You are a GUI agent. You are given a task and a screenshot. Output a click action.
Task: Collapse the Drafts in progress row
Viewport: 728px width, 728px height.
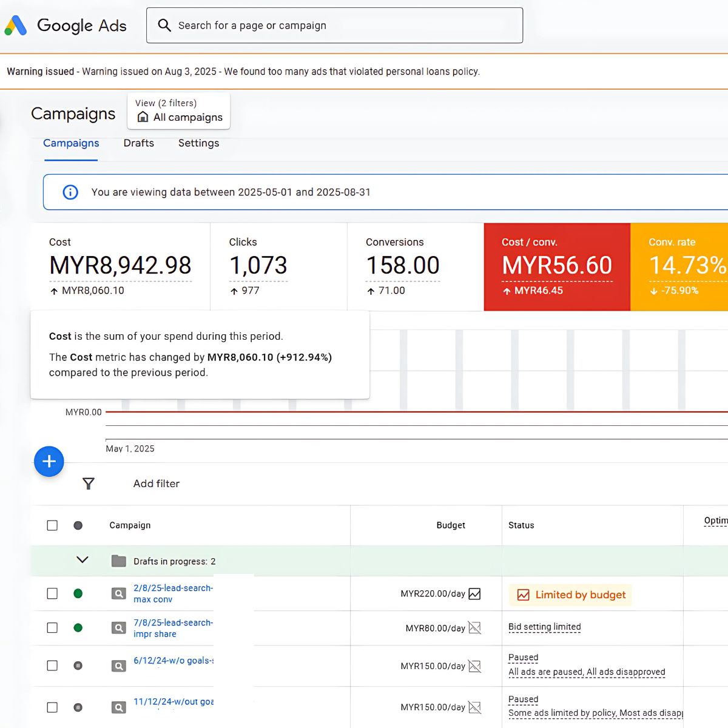coord(83,560)
